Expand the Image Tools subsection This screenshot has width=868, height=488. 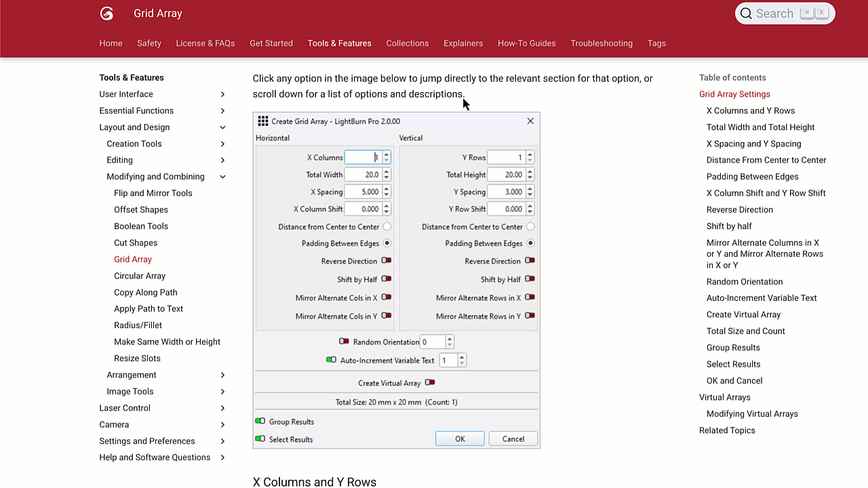[x=222, y=392]
